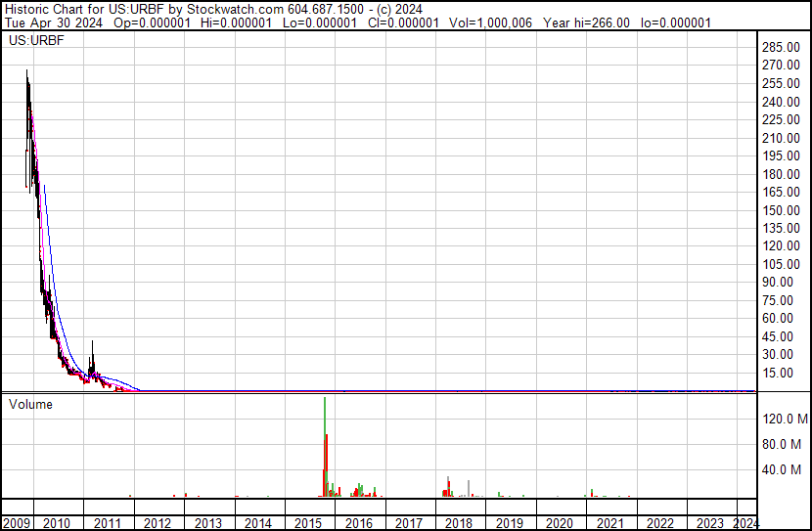Click the 180.00 price axis value

point(781,174)
